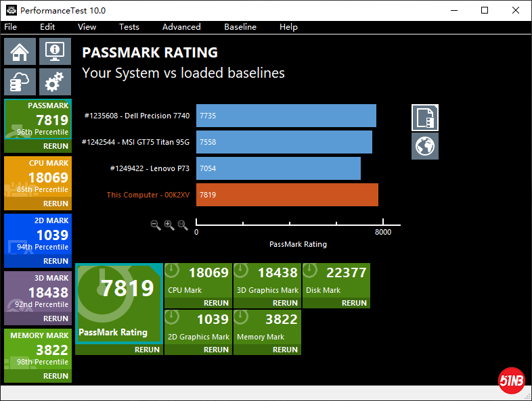Open the View menu
The image size is (532, 401).
(87, 27)
